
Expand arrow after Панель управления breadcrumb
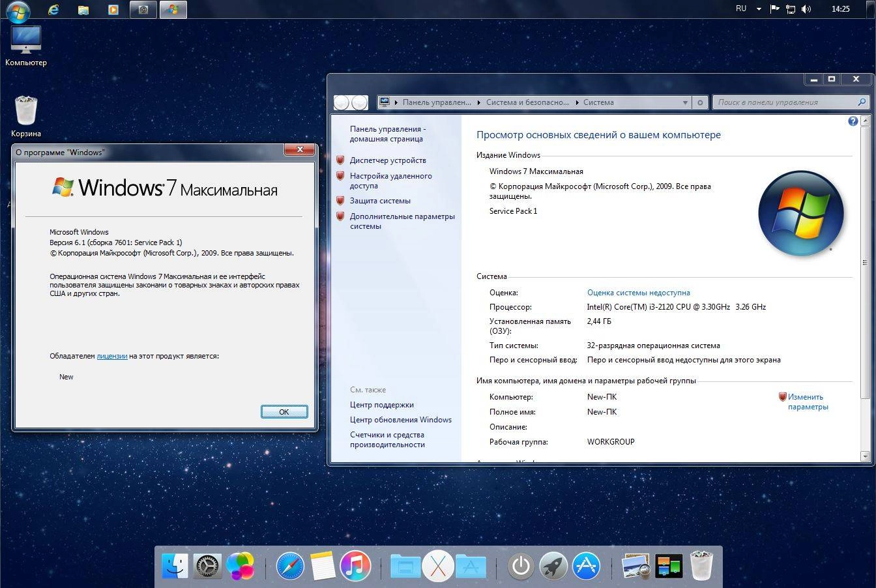point(478,102)
